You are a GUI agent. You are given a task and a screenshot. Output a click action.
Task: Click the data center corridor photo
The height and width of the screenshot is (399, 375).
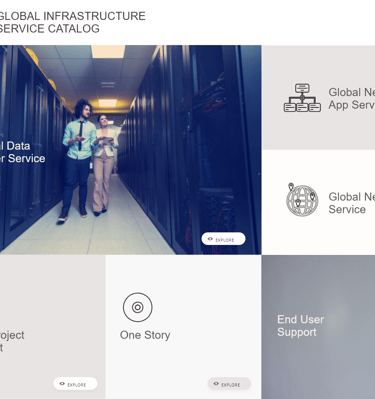pos(130,150)
